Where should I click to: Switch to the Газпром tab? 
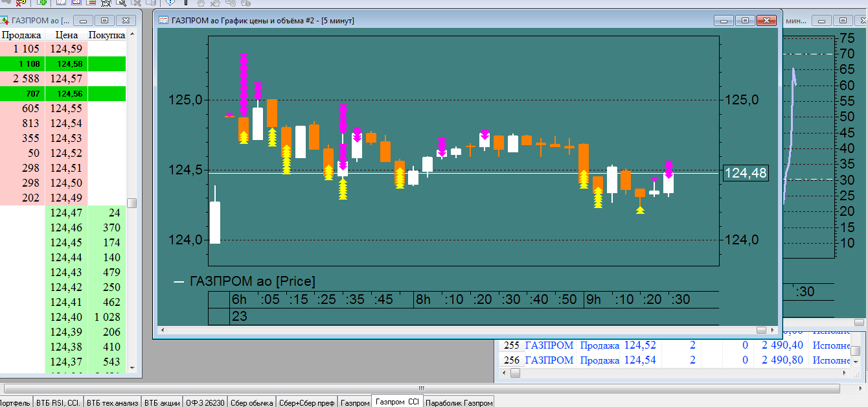pos(355,402)
